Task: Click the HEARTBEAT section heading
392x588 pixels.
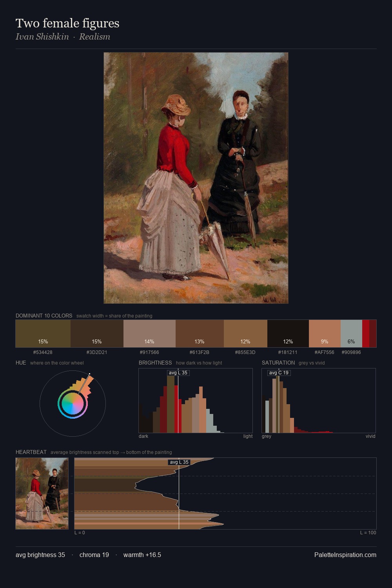Action: 31,452
